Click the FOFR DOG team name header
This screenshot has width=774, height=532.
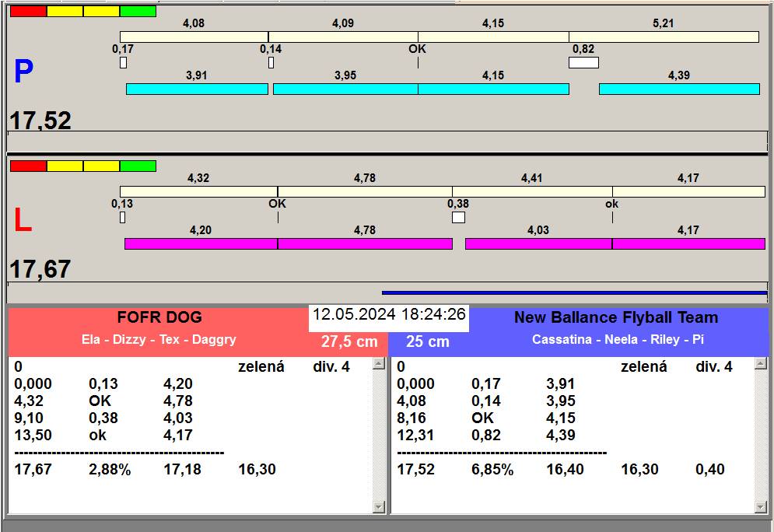(159, 317)
